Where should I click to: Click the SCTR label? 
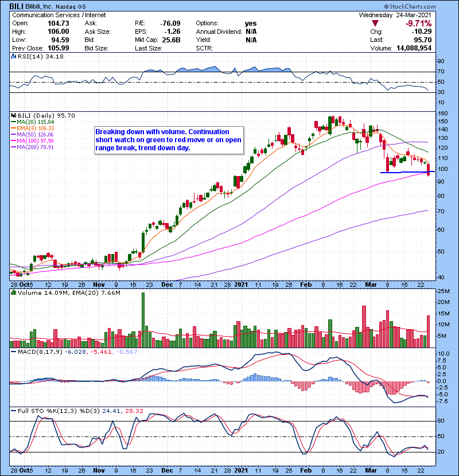point(204,48)
